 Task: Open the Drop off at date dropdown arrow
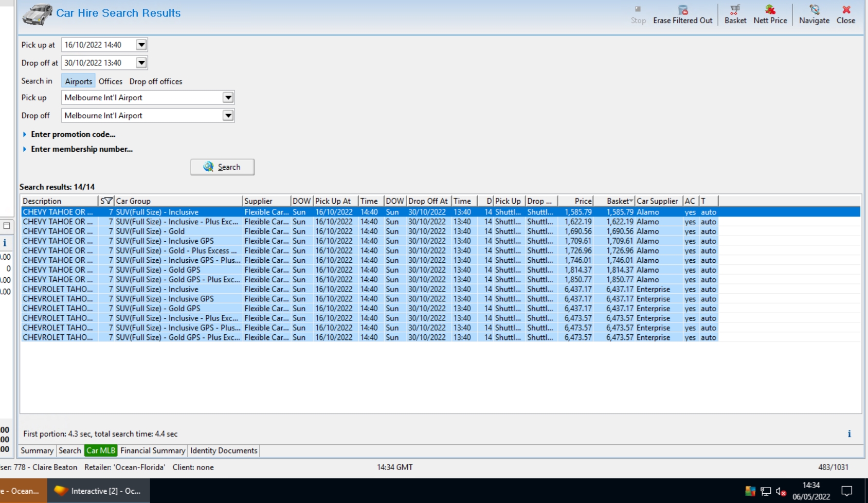click(x=141, y=63)
